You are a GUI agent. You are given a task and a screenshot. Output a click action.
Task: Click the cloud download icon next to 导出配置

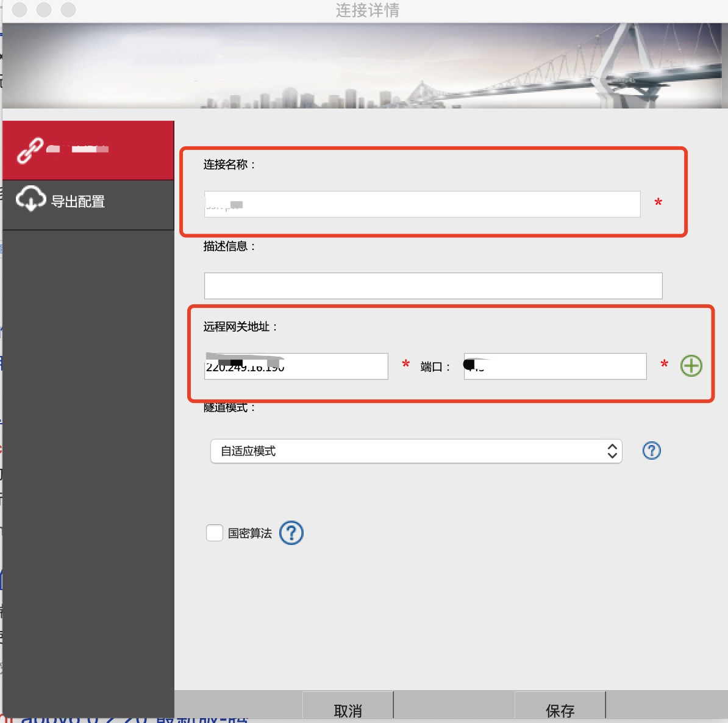pos(30,198)
